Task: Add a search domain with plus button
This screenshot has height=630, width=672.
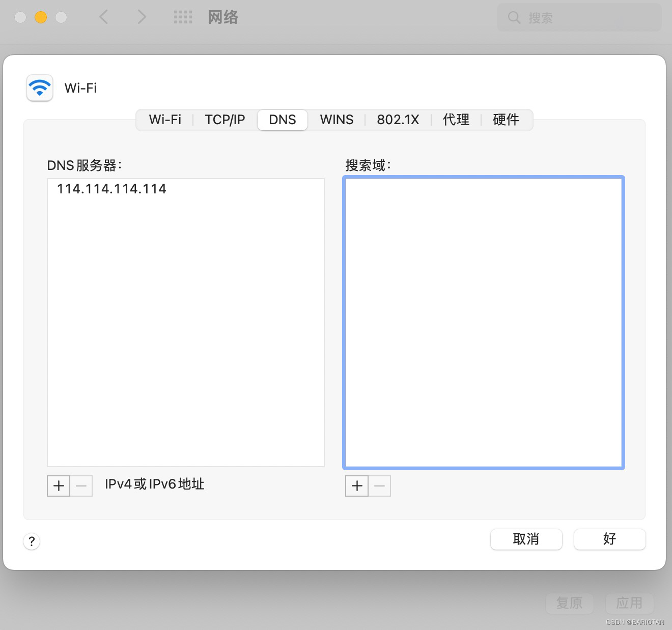Action: 357,486
